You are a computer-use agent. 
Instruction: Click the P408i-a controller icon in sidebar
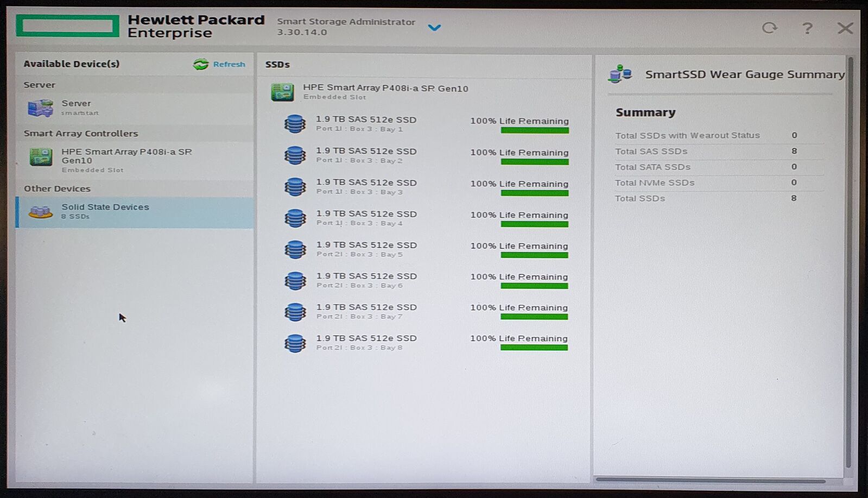coord(41,157)
